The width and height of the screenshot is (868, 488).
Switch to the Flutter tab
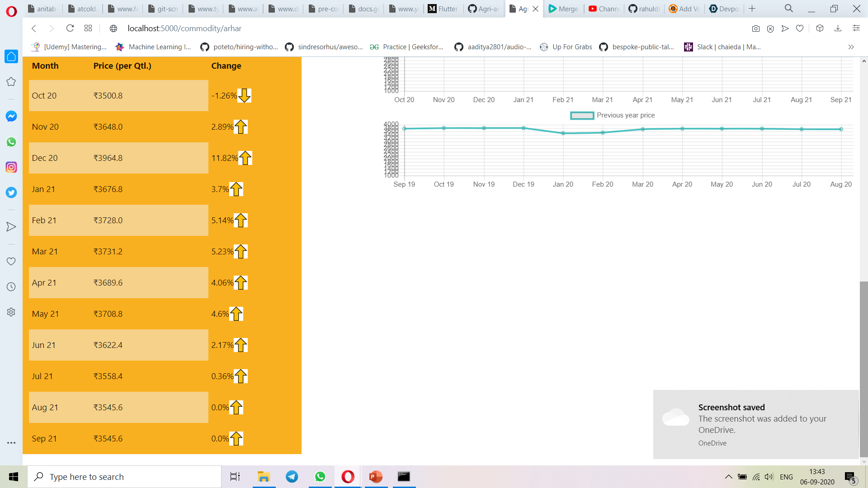coord(443,9)
